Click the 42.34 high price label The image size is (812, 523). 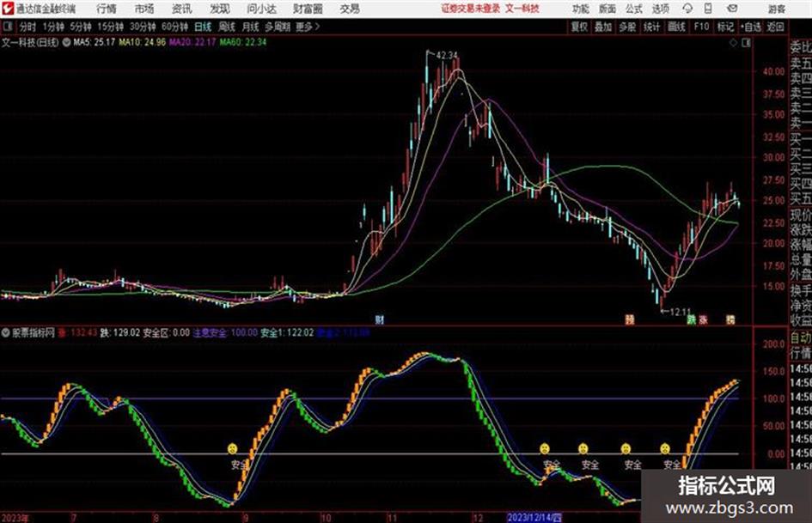point(447,55)
